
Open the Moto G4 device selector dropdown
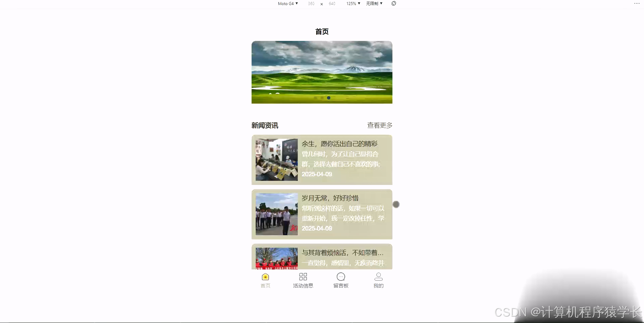tap(287, 4)
